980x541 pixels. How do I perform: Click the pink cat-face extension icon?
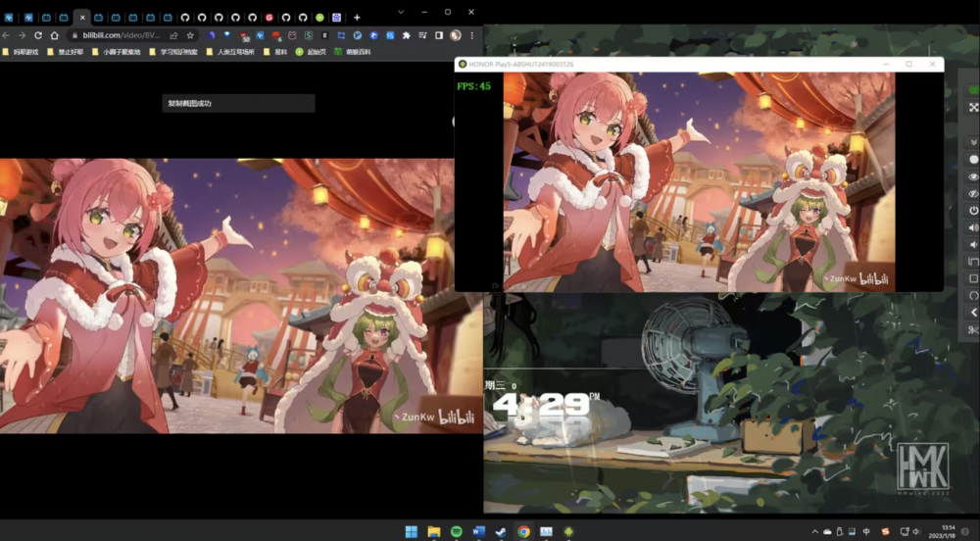[292, 35]
